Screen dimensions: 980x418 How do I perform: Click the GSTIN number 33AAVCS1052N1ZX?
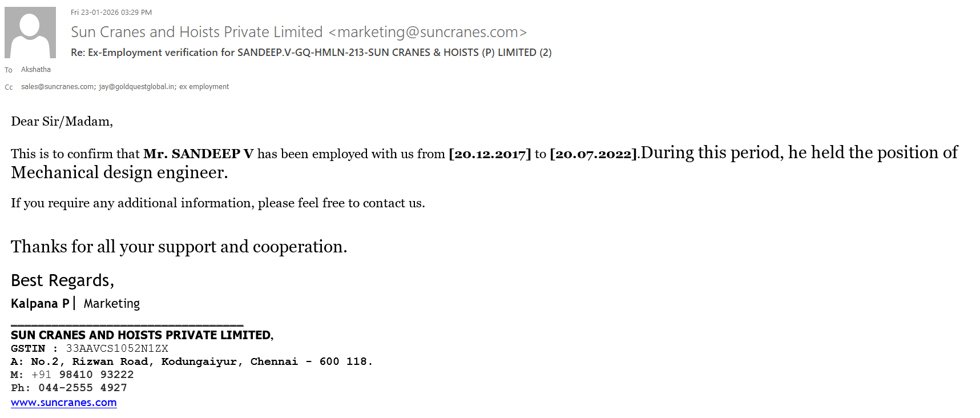point(117,348)
